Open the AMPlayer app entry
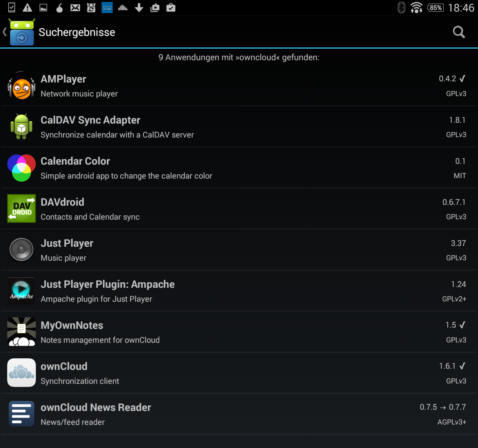The width and height of the screenshot is (478, 448). point(239,86)
